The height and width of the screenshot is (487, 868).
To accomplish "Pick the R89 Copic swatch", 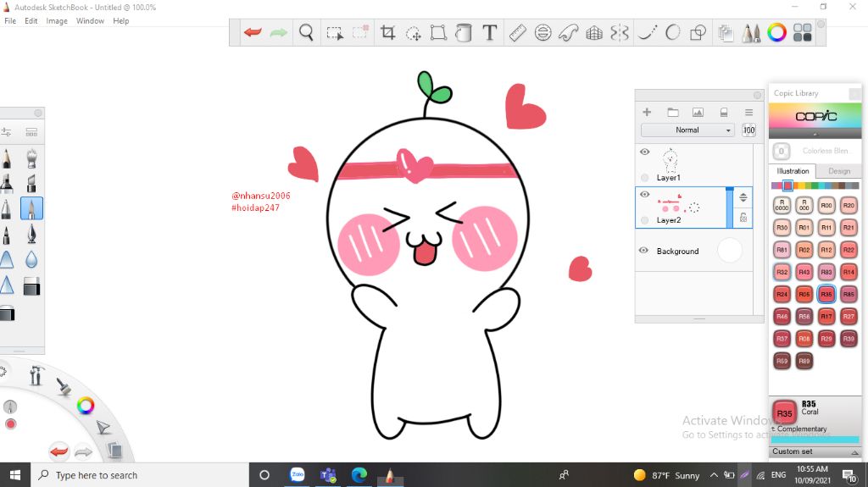I will 804,361.
